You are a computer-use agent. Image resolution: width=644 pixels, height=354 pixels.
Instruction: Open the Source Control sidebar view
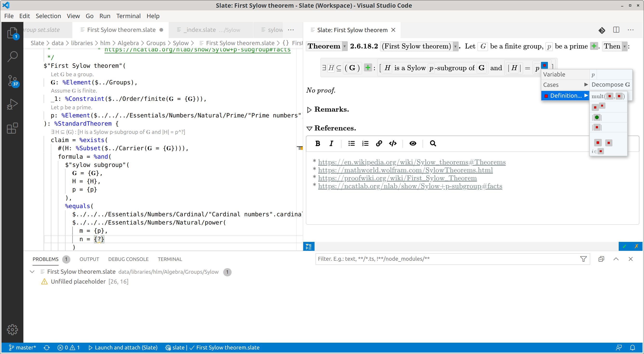pos(12,81)
